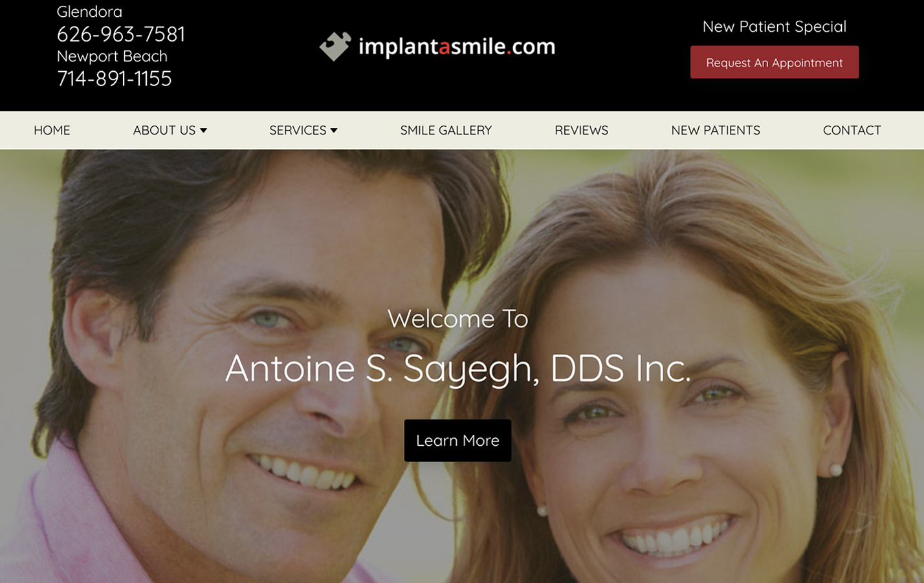Select the Newport Beach location label

pyautogui.click(x=112, y=56)
